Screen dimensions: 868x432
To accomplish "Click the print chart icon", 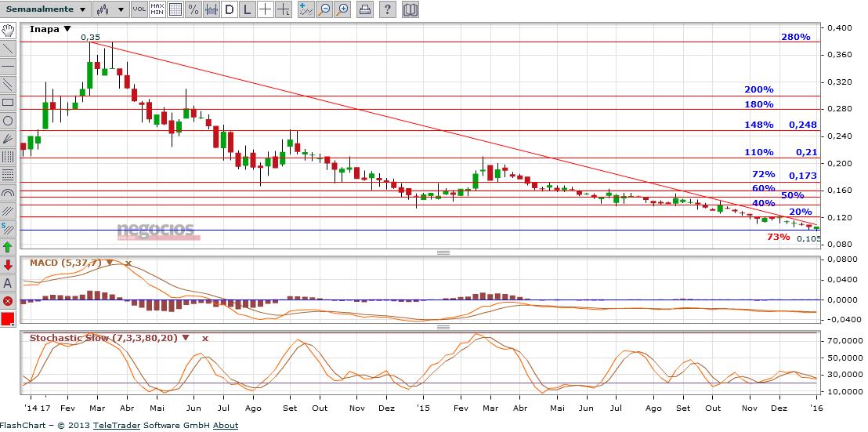I will [x=365, y=9].
